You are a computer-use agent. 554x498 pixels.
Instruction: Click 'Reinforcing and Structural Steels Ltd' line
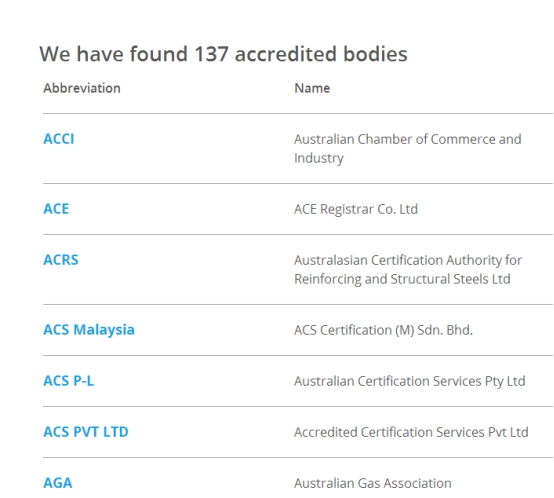coord(402,279)
